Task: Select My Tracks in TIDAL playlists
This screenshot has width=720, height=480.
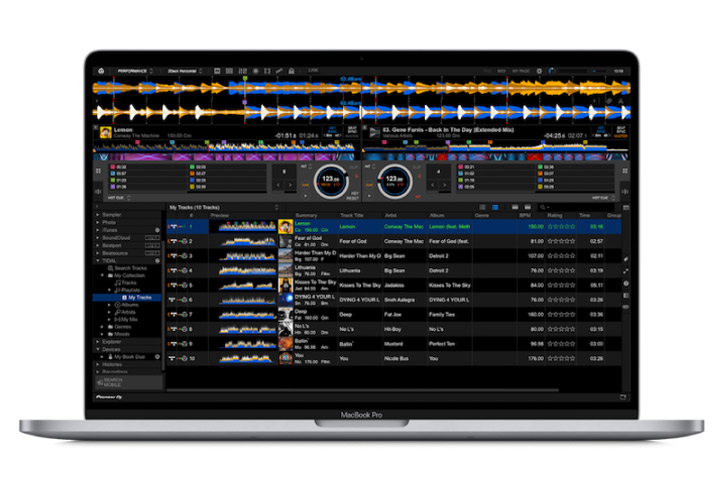Action: (139, 297)
